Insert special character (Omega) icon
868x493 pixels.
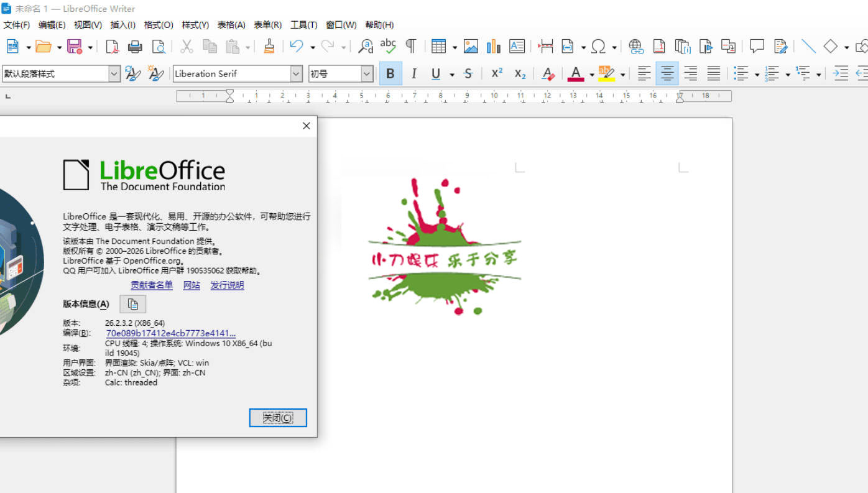pos(598,47)
